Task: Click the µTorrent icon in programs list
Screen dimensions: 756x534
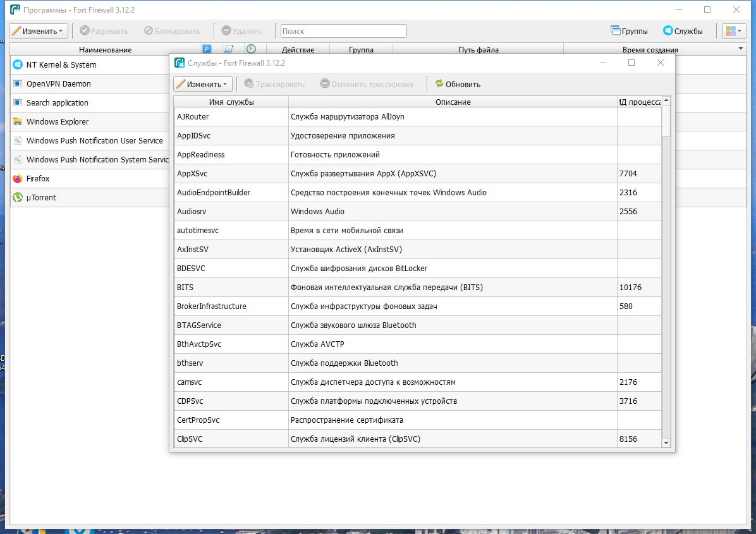Action: (x=18, y=198)
